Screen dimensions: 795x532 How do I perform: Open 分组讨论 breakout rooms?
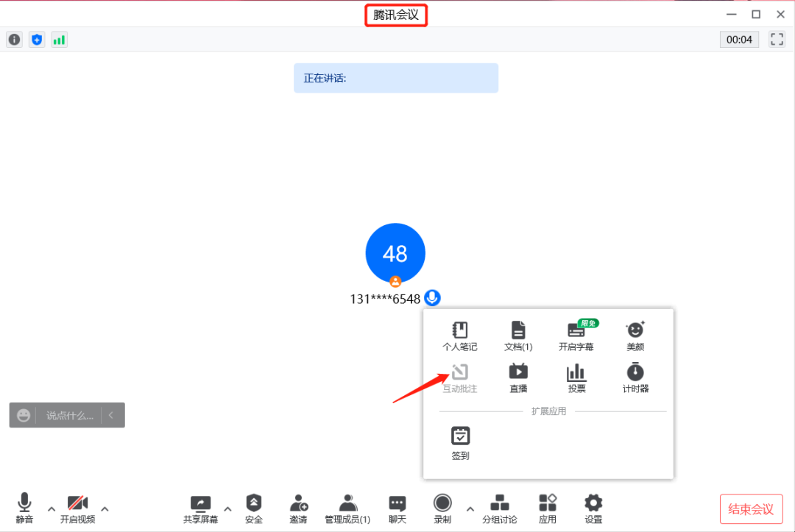499,508
